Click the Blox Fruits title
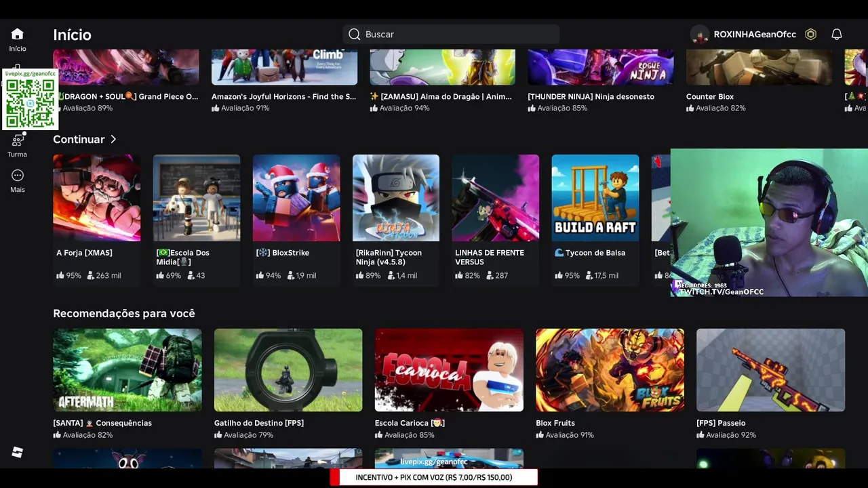Image resolution: width=868 pixels, height=488 pixels. (x=555, y=423)
